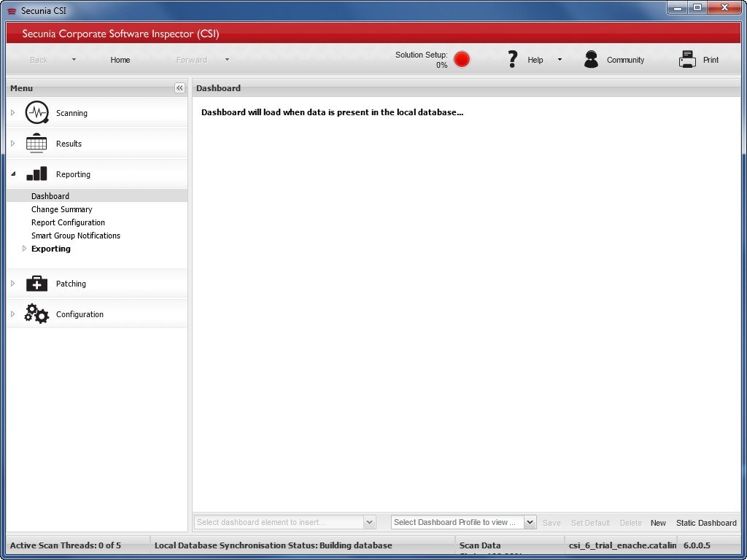
Task: Click the Community headset person icon
Action: (x=591, y=60)
